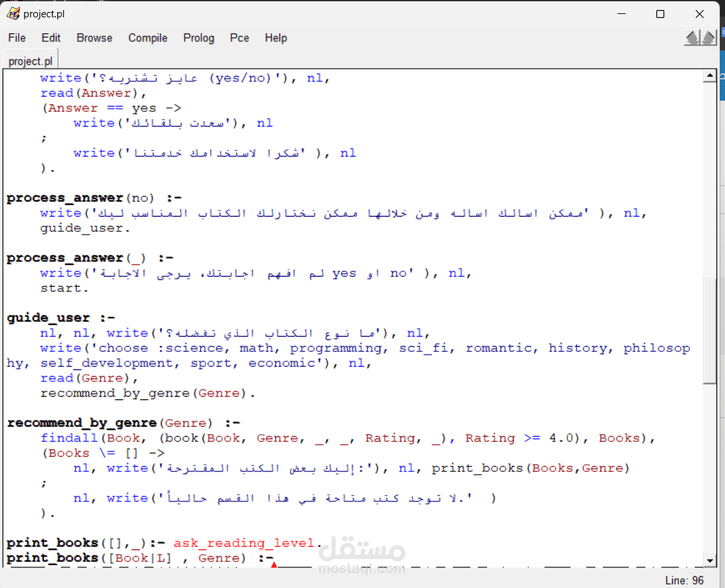Click the 'start.' call line
Viewport: 725px width, 588px height.
point(64,289)
